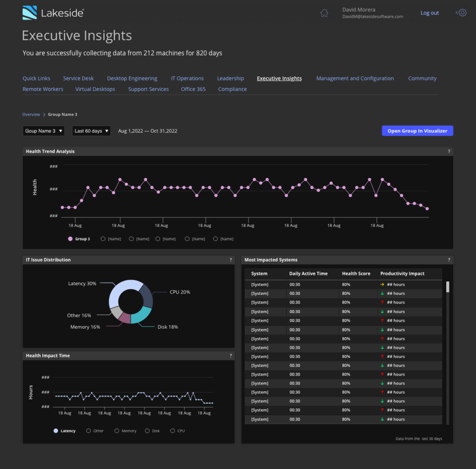The width and height of the screenshot is (476, 469).
Task: Click Log out link
Action: click(x=430, y=13)
